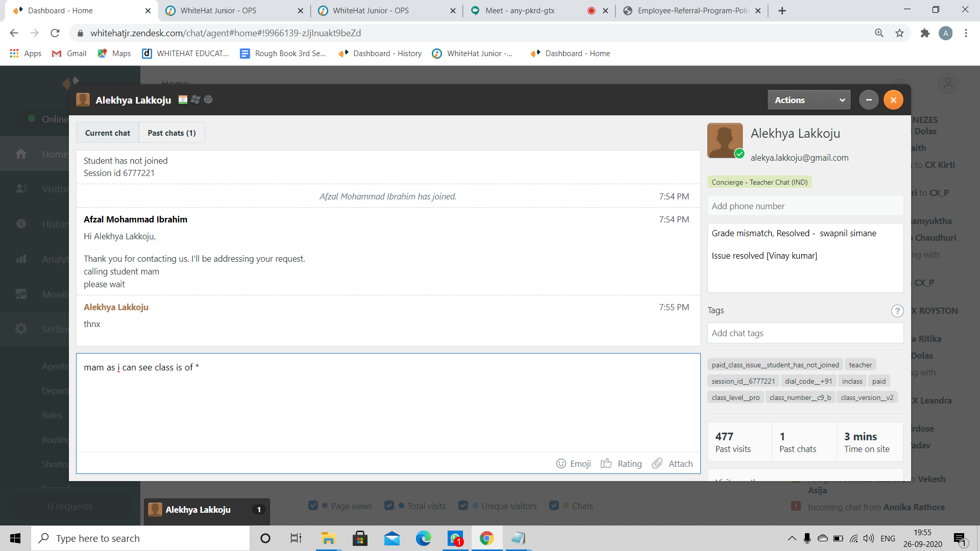The image size is (980, 551).
Task: Click the Tags help question mark icon
Action: (x=897, y=311)
